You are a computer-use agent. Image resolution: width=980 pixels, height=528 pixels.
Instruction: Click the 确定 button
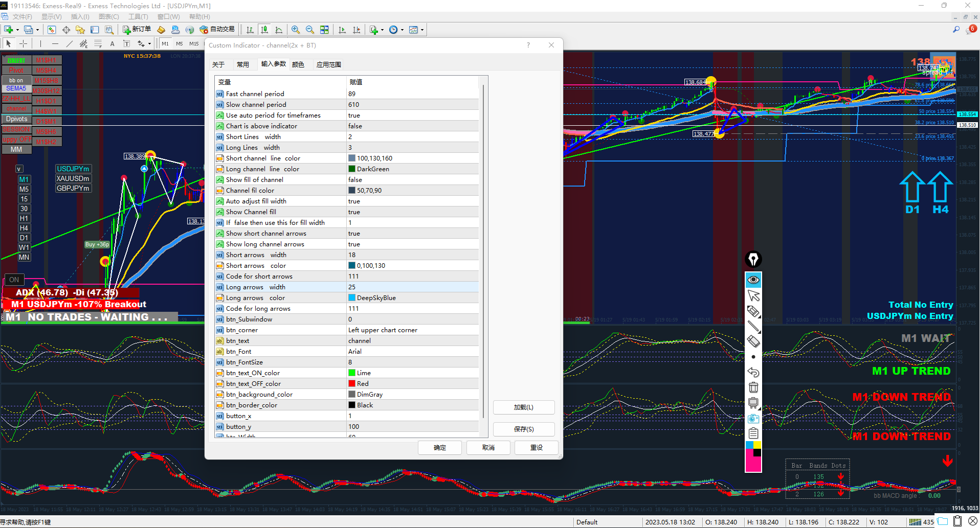(x=439, y=447)
